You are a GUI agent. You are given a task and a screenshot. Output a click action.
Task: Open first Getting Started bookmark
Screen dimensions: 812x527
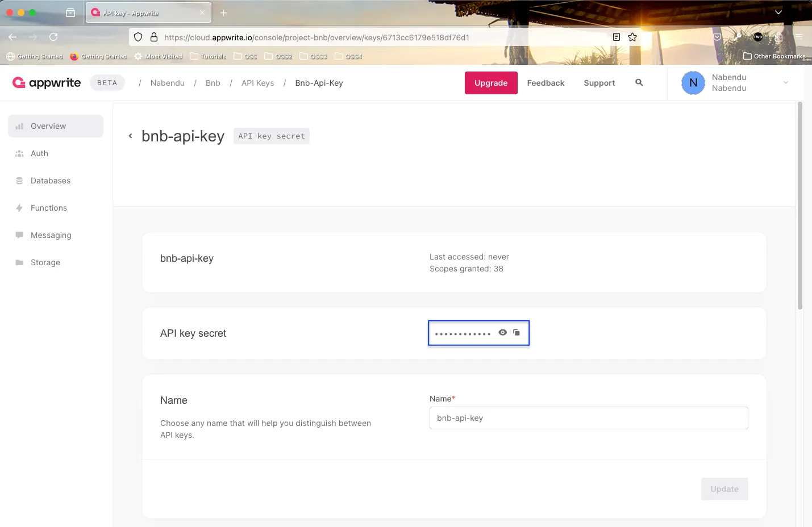tap(35, 56)
